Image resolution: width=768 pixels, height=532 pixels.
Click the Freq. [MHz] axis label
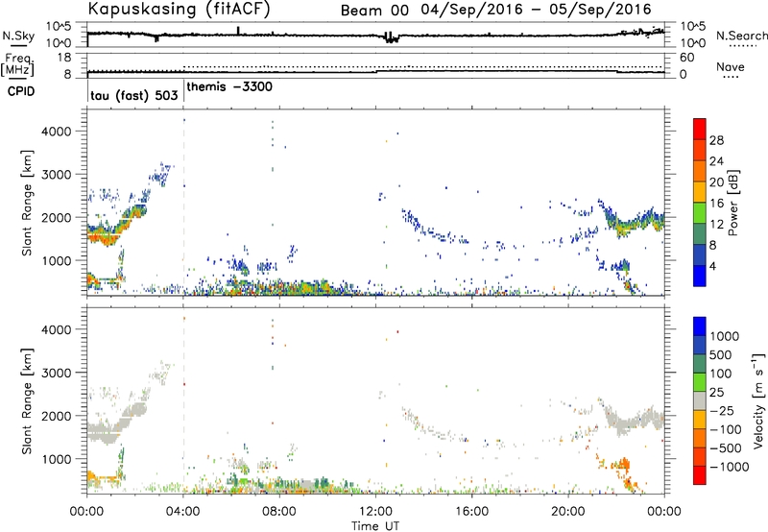[17, 64]
